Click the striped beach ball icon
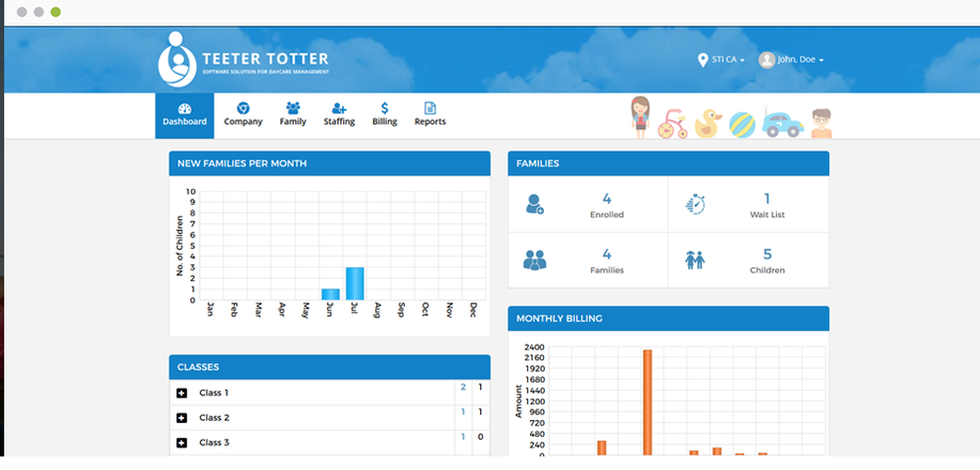 click(x=742, y=124)
